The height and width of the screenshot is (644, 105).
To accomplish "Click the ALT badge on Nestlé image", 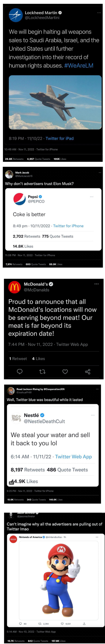I will (x=12, y=483).
